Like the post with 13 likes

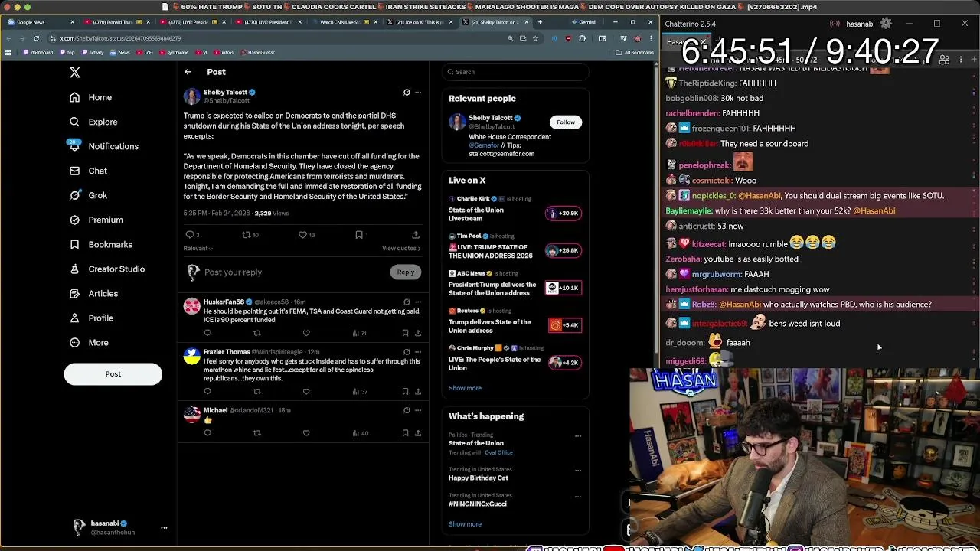(x=306, y=235)
